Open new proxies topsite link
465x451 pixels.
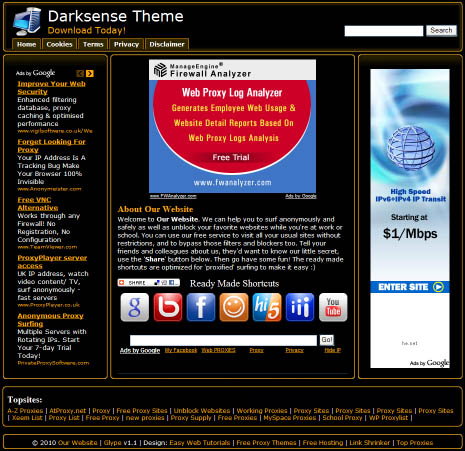click(145, 418)
